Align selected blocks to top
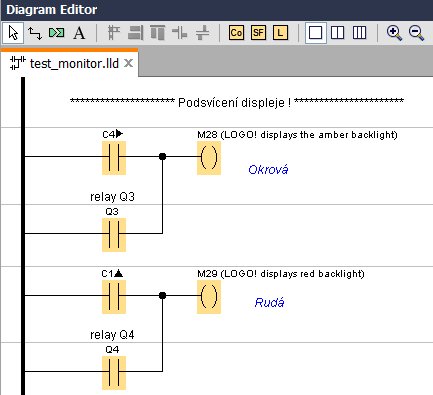Screen dimensions: 433x395 click(158, 33)
